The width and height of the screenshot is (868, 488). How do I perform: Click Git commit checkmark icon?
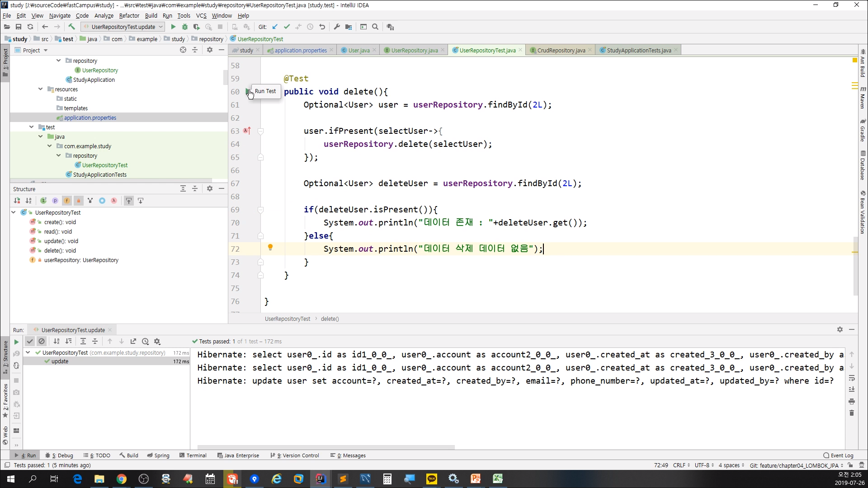[x=287, y=27]
